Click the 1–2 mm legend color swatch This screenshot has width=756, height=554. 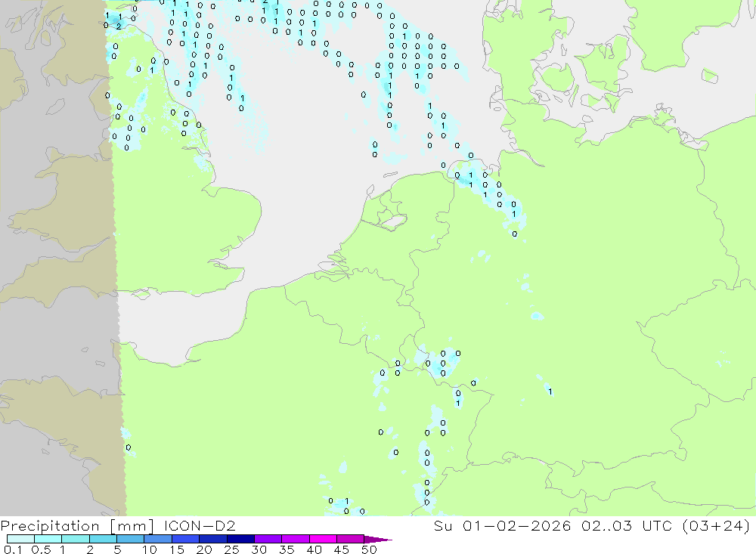pyautogui.click(x=76, y=539)
